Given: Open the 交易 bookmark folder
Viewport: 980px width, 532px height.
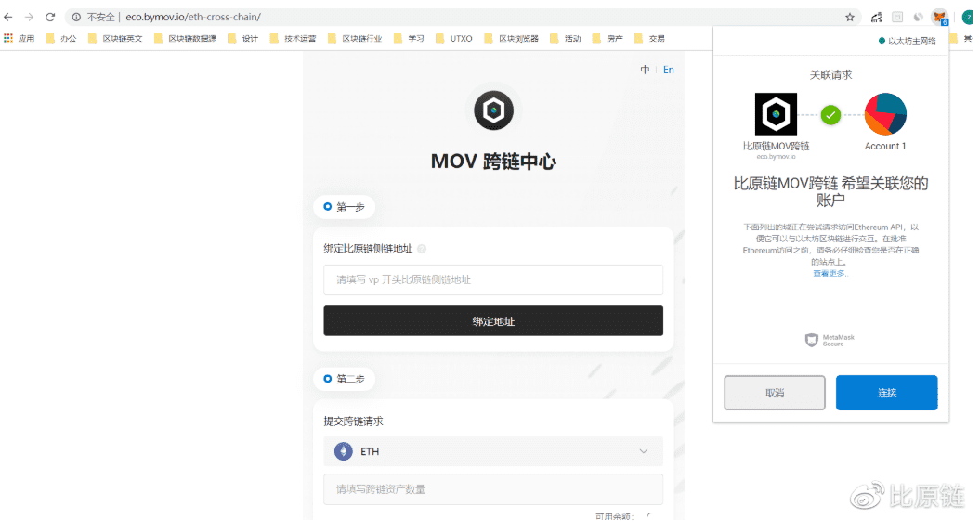Looking at the screenshot, I should [x=649, y=39].
